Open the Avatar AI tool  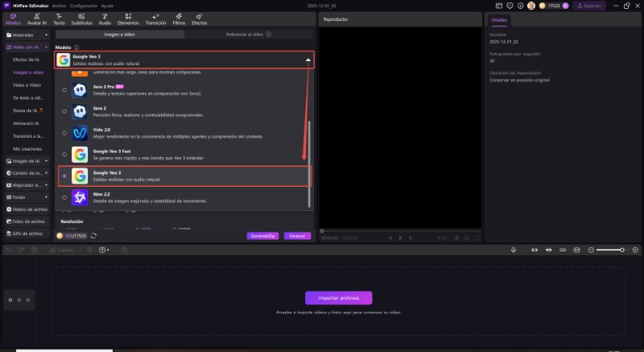tap(37, 19)
